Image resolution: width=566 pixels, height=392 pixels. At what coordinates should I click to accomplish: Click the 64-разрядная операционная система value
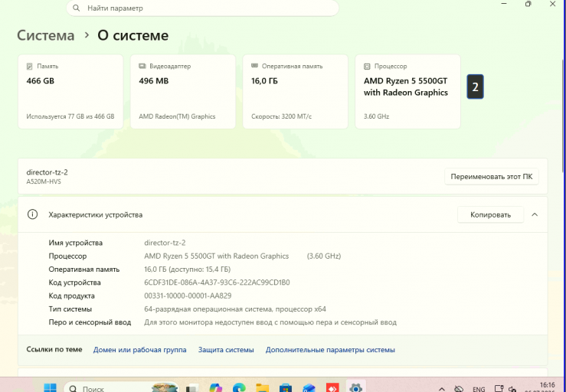tap(235, 309)
